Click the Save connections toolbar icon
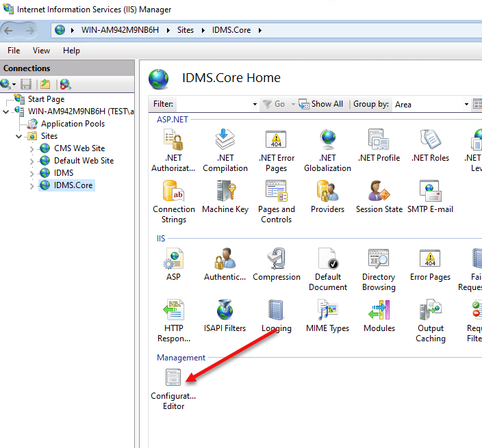The width and height of the screenshot is (482, 448). (x=26, y=84)
